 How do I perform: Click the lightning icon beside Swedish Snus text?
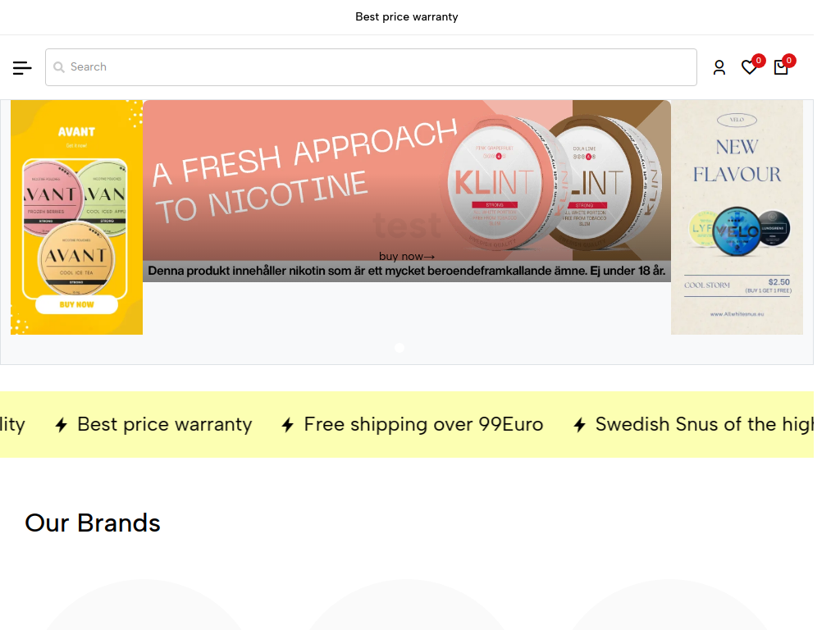coord(579,424)
